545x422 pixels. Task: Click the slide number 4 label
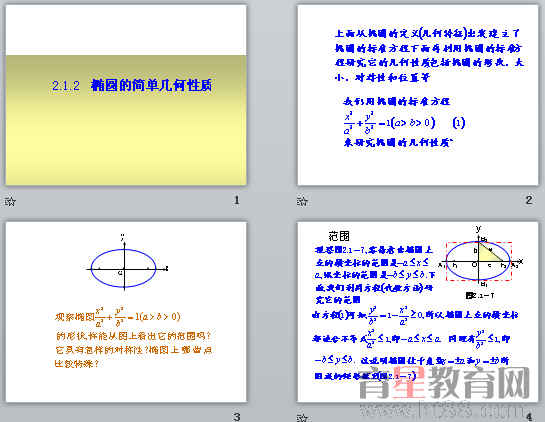tap(529, 416)
